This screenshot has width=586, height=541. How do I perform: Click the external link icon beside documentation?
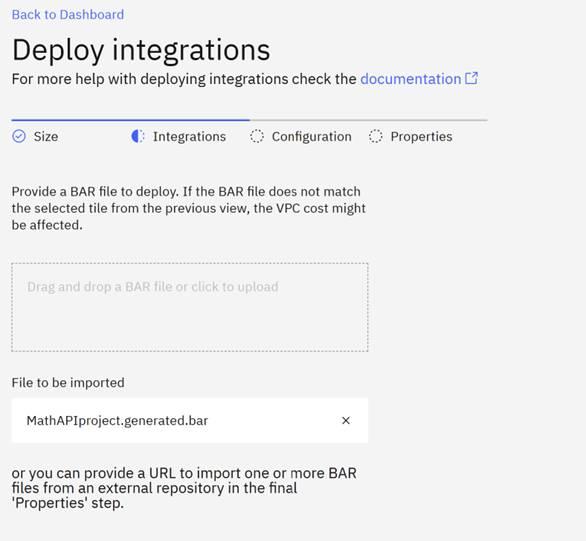click(x=472, y=78)
